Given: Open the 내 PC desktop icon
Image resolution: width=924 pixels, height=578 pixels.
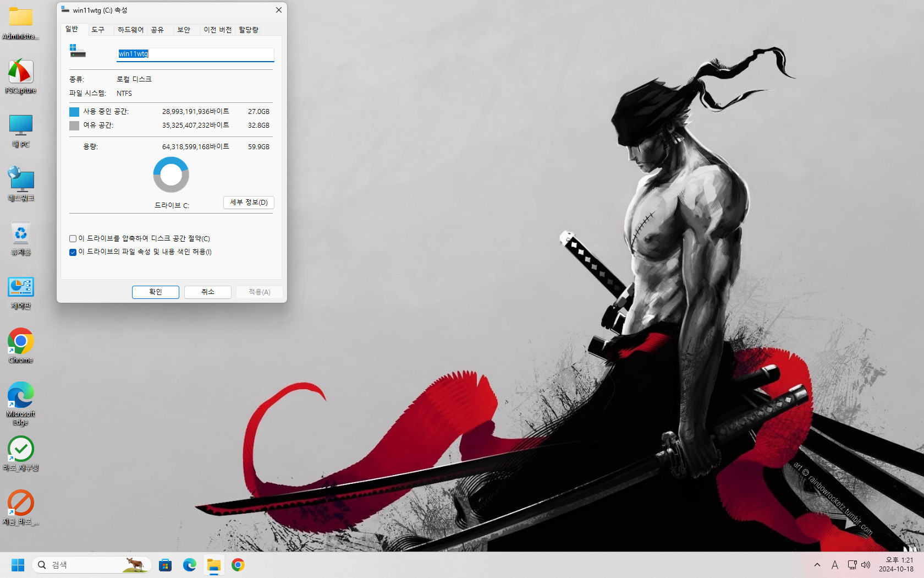Looking at the screenshot, I should 21,131.
